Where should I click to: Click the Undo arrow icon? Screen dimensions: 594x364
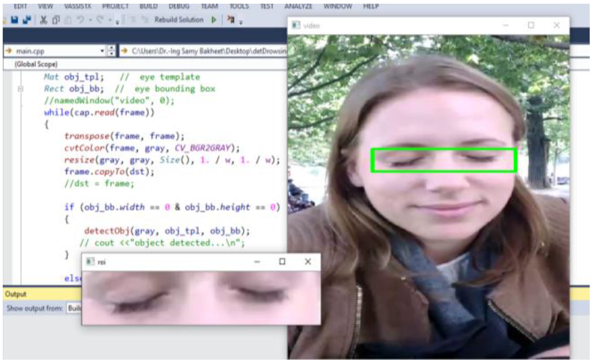(80, 20)
